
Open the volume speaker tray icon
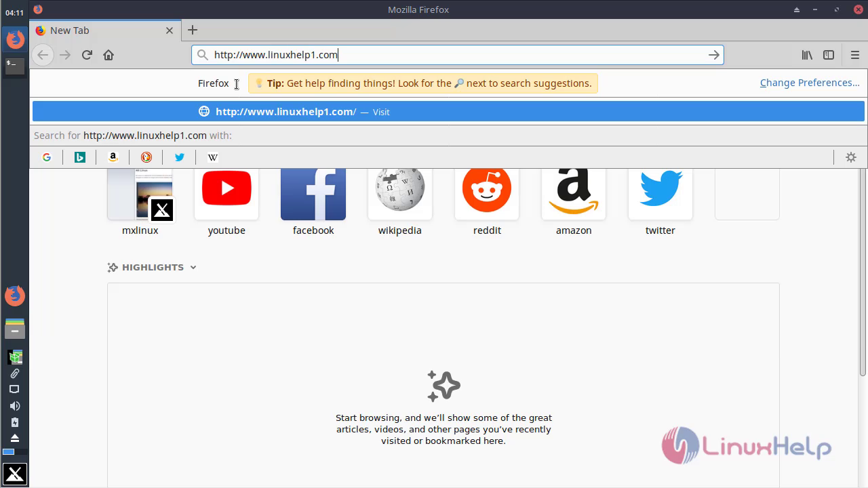pyautogui.click(x=15, y=406)
